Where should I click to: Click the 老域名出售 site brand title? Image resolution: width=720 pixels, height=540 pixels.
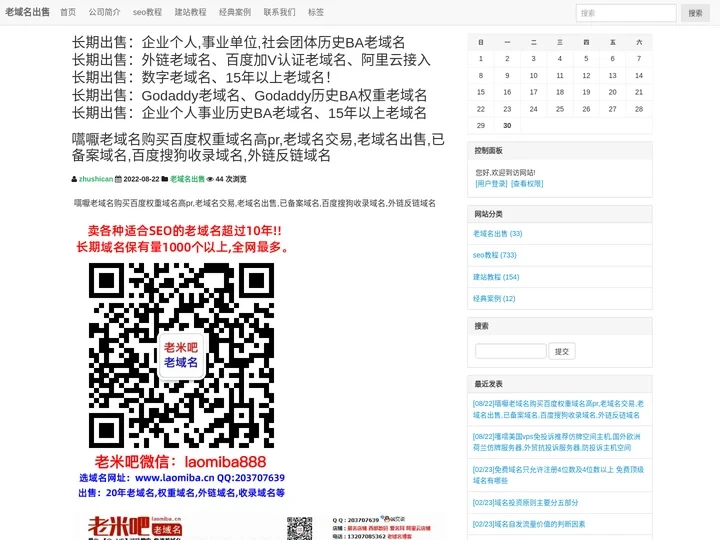click(x=28, y=12)
